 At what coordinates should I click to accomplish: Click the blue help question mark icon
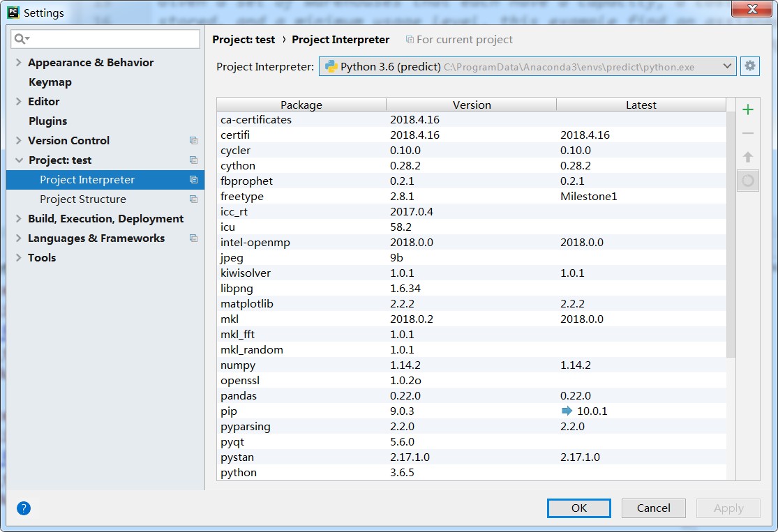click(23, 508)
